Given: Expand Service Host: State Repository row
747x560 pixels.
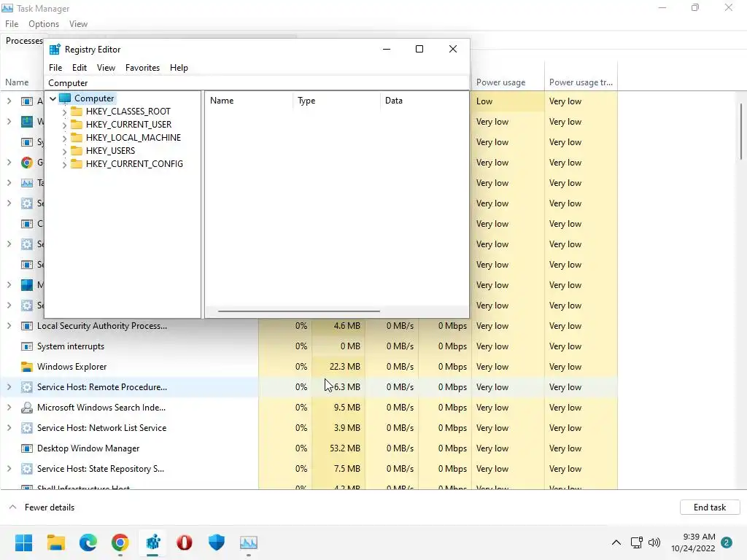Looking at the screenshot, I should [x=9, y=469].
